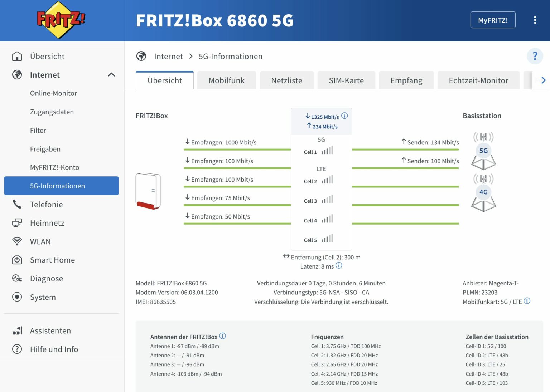Open the three-dot overflow menu top right
Screen dimensions: 550x392
[535, 20]
